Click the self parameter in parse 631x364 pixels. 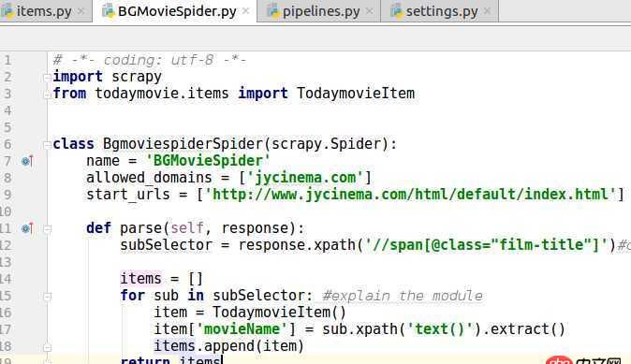point(187,228)
